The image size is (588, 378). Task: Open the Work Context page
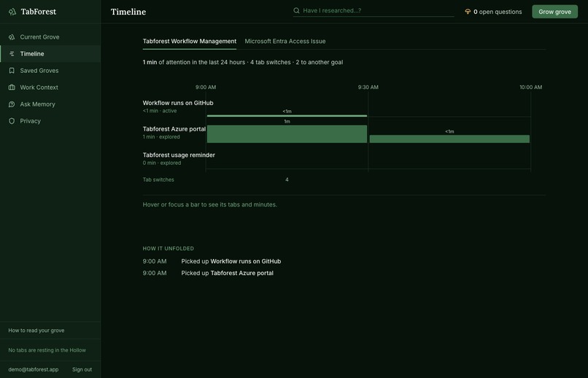coord(50,88)
